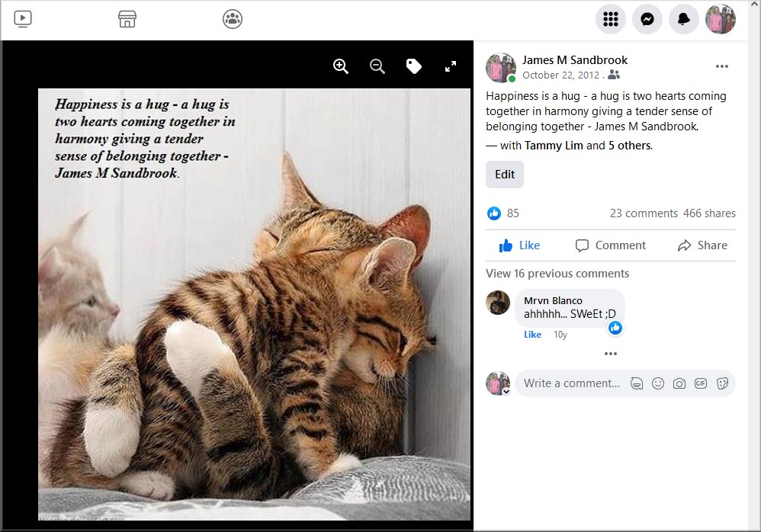Open post options three-dot menu
Viewport: 761px width, 532px height.
click(x=721, y=66)
